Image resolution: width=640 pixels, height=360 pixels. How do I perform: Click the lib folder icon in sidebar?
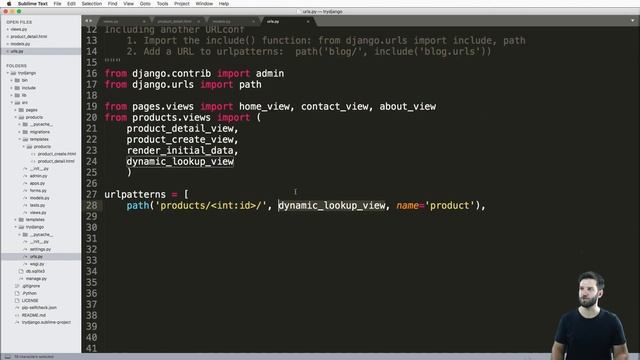click(17, 95)
